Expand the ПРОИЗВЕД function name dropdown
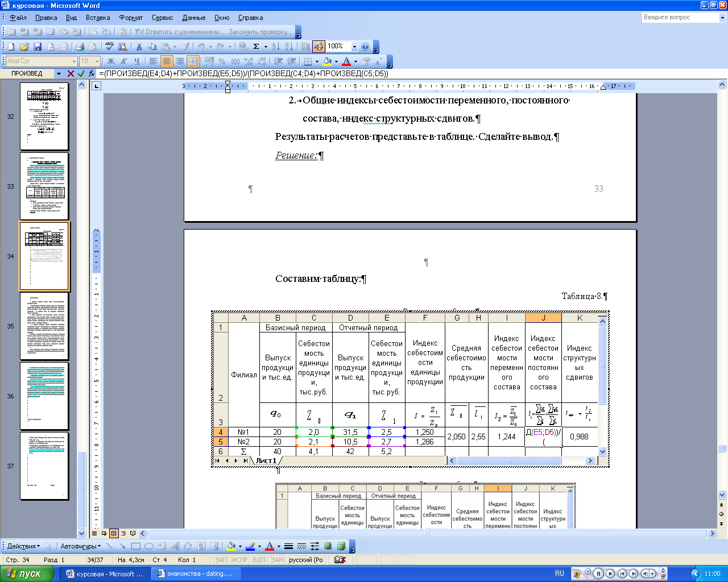Image resolution: width=728 pixels, height=582 pixels. coord(59,73)
